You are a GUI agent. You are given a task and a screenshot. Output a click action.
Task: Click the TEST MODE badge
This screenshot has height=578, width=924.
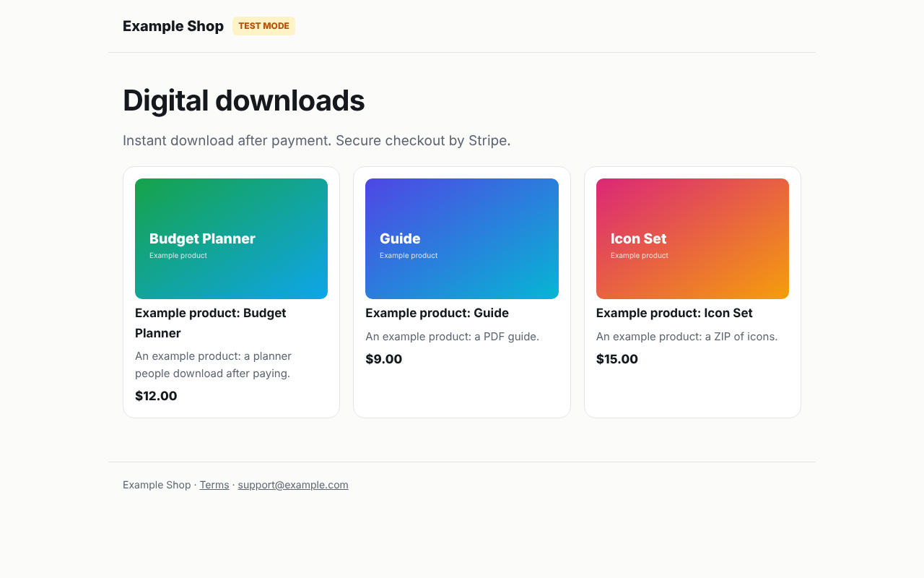[x=263, y=26]
